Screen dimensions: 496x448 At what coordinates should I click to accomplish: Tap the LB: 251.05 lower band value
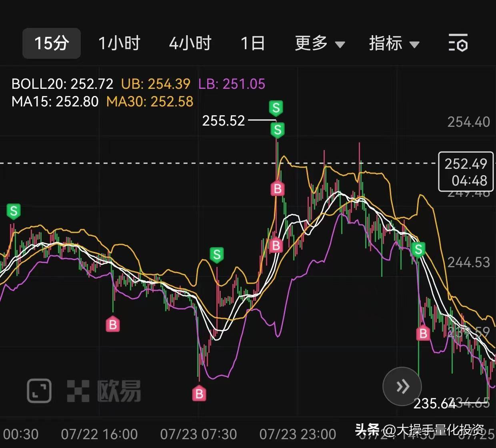point(232,84)
